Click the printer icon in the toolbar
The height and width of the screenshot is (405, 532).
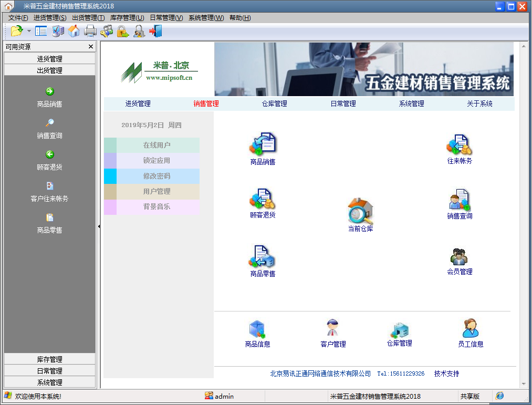pos(90,31)
